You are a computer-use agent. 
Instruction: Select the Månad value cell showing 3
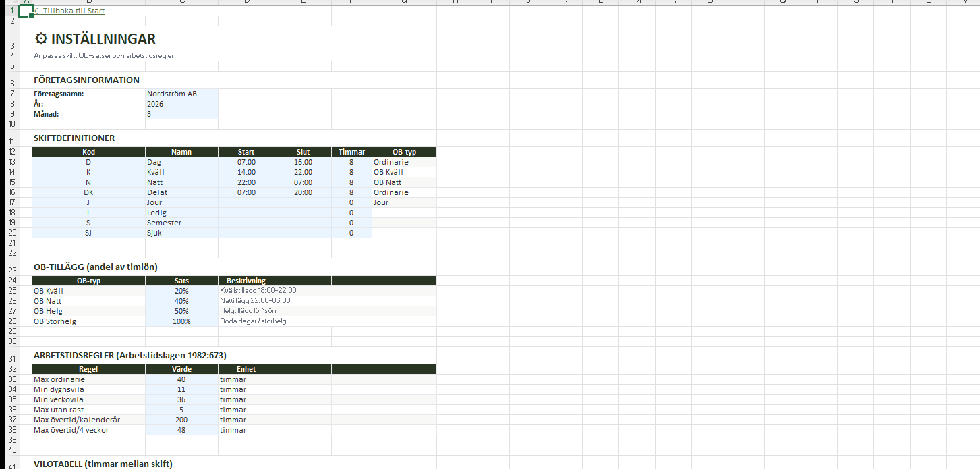pos(181,114)
